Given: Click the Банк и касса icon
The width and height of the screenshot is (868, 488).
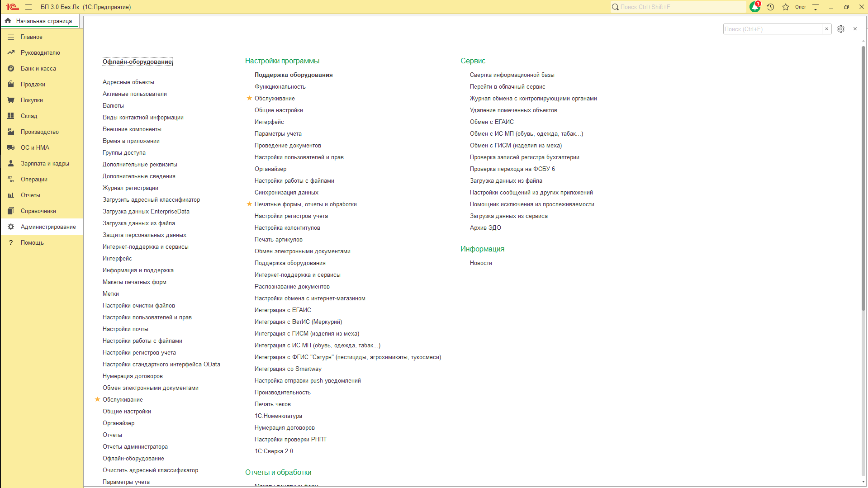Looking at the screenshot, I should [11, 69].
